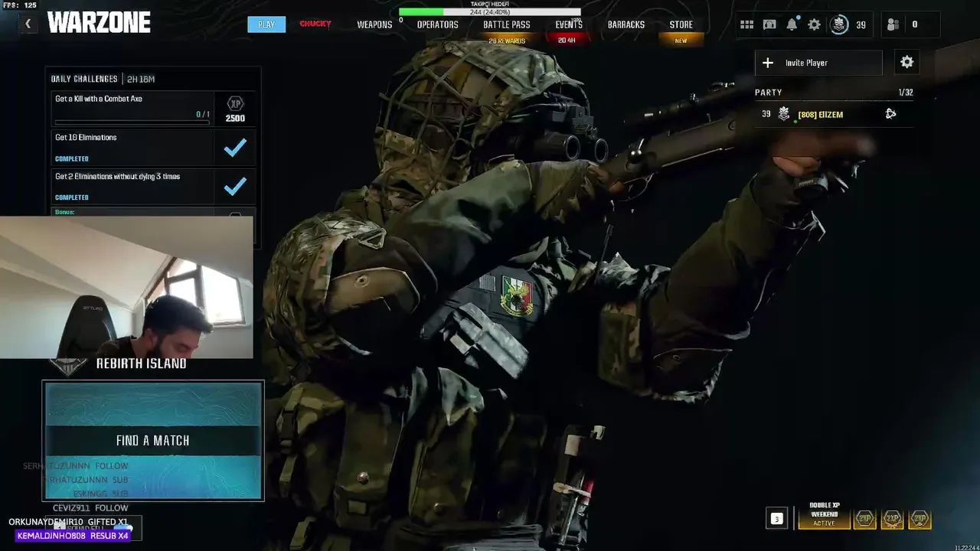The image size is (980, 551).
Task: Select the last 2XP token
Action: (920, 519)
